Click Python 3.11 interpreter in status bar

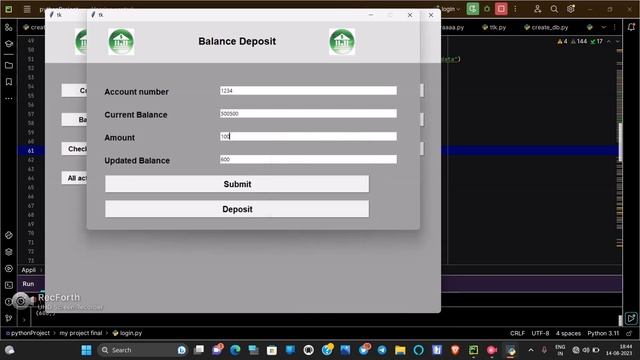tap(603, 333)
